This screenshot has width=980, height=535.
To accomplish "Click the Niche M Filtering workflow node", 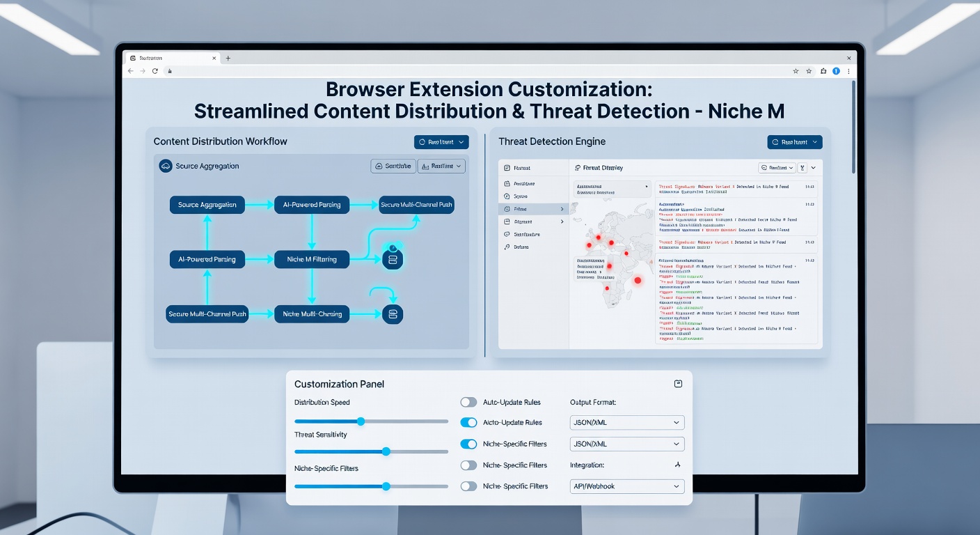I will pos(312,259).
